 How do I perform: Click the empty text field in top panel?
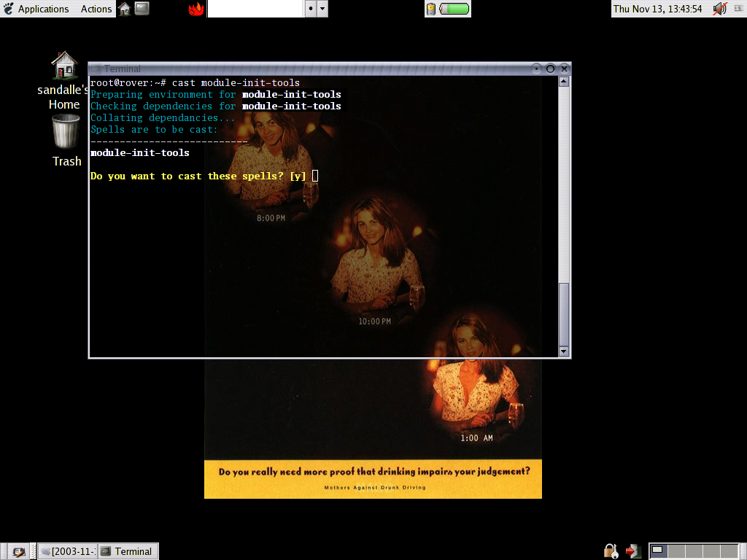click(255, 9)
